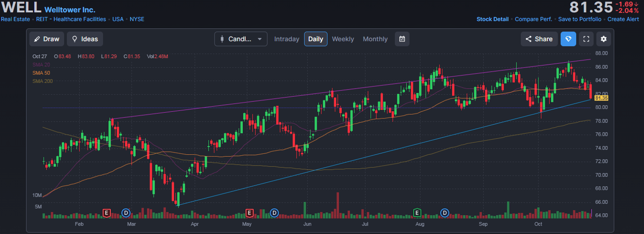
Task: Click the yellow 81.35 price label on axis
Action: coord(601,98)
